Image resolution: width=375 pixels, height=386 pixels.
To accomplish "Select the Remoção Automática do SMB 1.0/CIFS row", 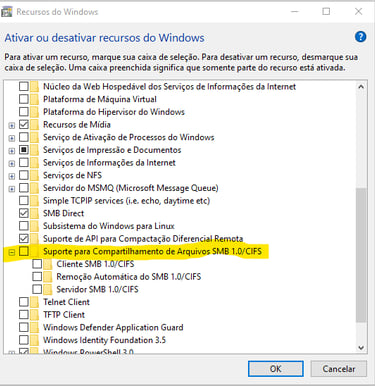I will [x=129, y=277].
